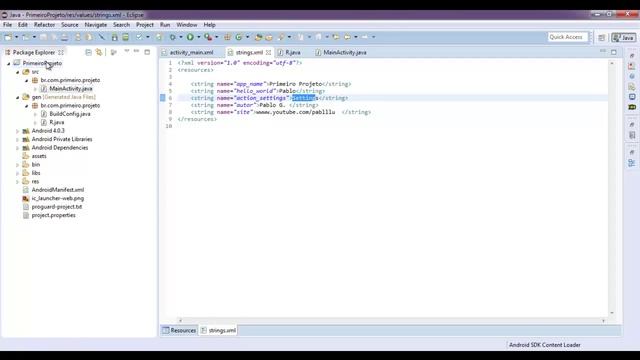This screenshot has height=360, width=640.
Task: Select MainActivity.java in Package Explorer
Action: (x=71, y=89)
